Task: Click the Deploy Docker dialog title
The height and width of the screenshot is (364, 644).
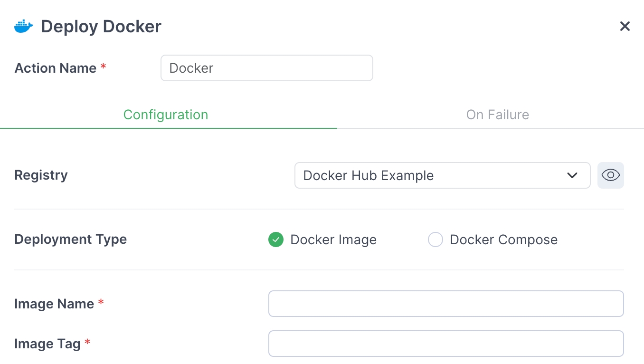Action: [x=101, y=27]
